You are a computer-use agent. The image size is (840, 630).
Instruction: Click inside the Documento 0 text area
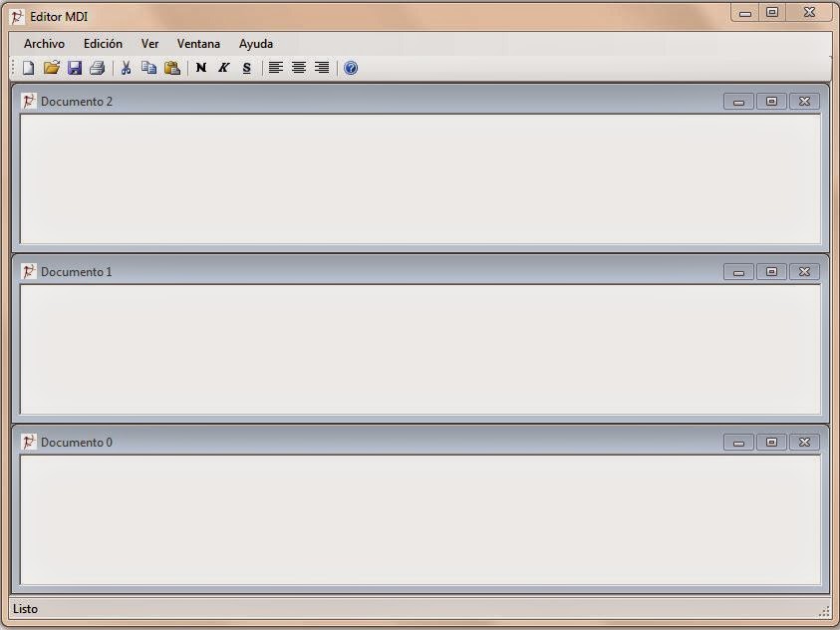(x=420, y=520)
